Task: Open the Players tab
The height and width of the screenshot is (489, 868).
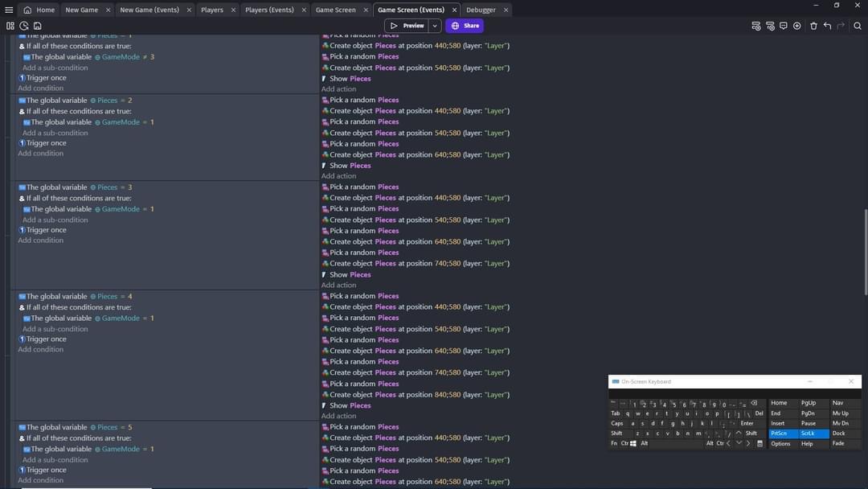Action: (x=214, y=10)
